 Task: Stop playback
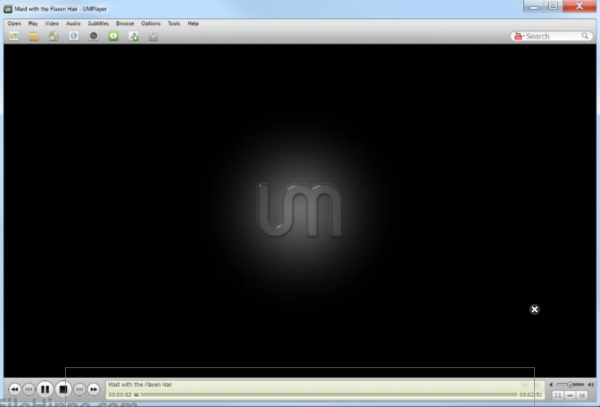[63, 389]
